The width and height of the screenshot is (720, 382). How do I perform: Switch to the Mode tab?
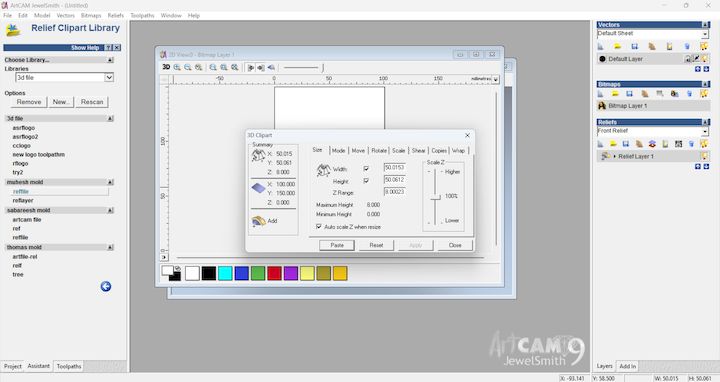pos(338,151)
